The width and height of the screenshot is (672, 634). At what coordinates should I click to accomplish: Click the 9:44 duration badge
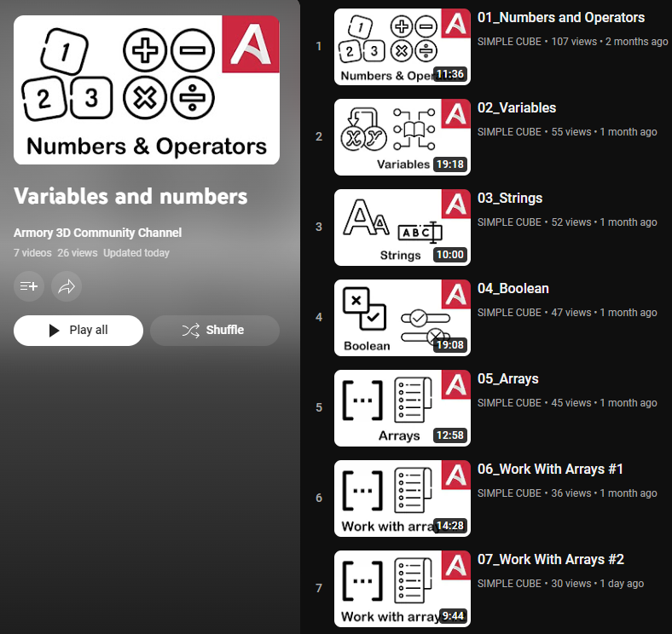click(x=453, y=616)
